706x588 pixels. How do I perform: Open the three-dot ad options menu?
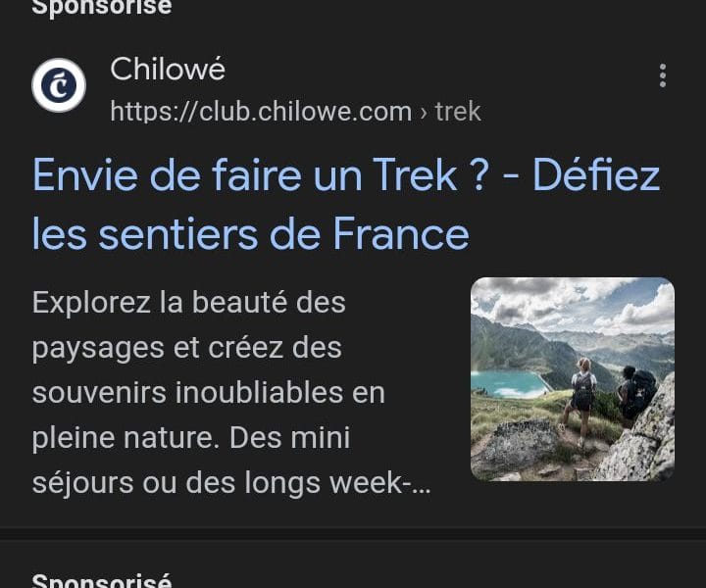click(x=662, y=75)
